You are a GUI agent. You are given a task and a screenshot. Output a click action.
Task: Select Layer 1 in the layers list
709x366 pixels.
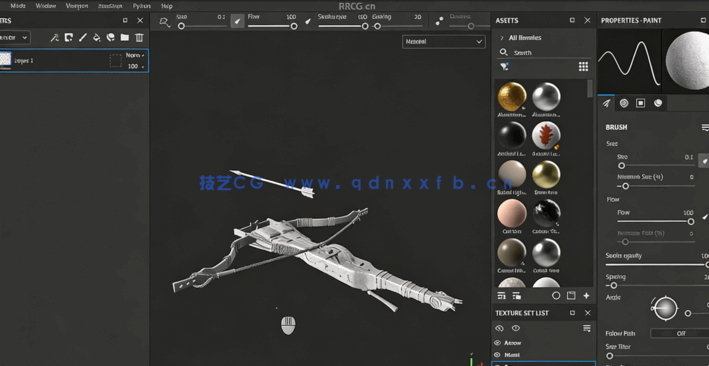pyautogui.click(x=74, y=61)
